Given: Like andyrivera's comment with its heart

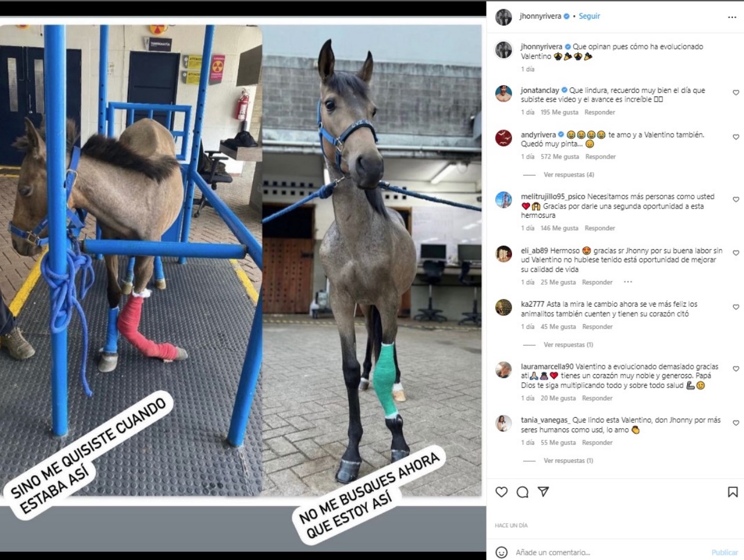Looking at the screenshot, I should pyautogui.click(x=736, y=137).
